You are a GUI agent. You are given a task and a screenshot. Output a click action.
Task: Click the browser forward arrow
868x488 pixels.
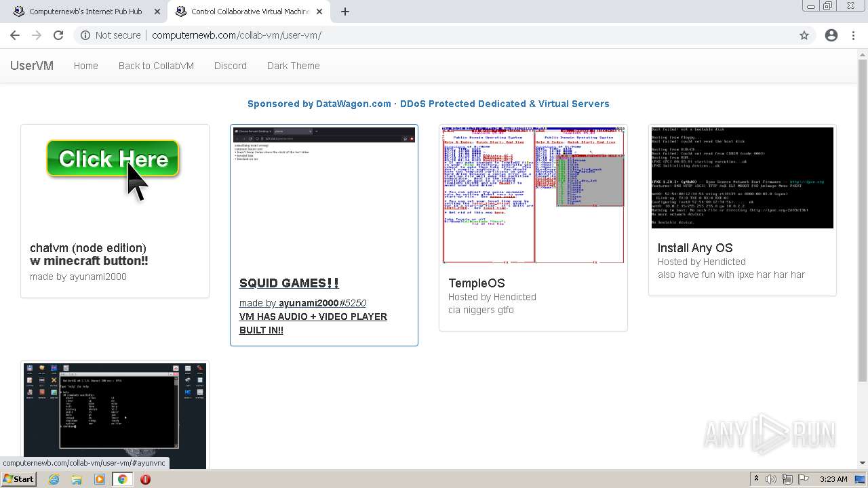[37, 35]
